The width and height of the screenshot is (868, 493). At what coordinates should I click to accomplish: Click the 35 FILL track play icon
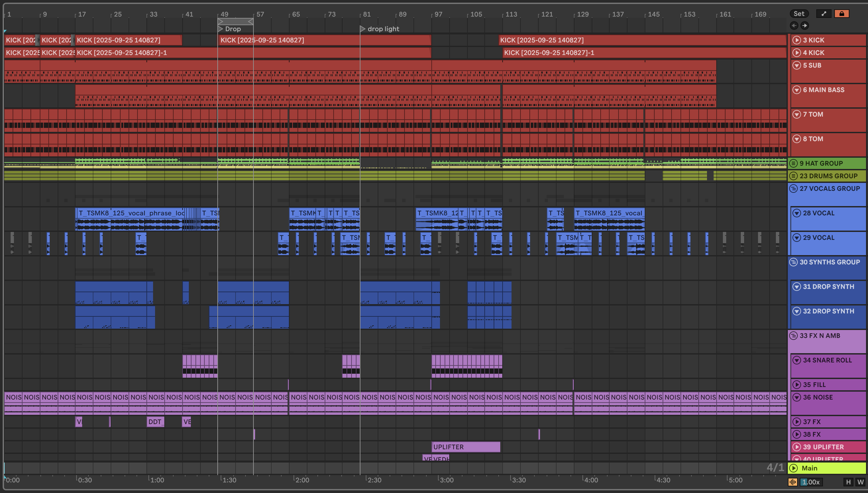[796, 385]
